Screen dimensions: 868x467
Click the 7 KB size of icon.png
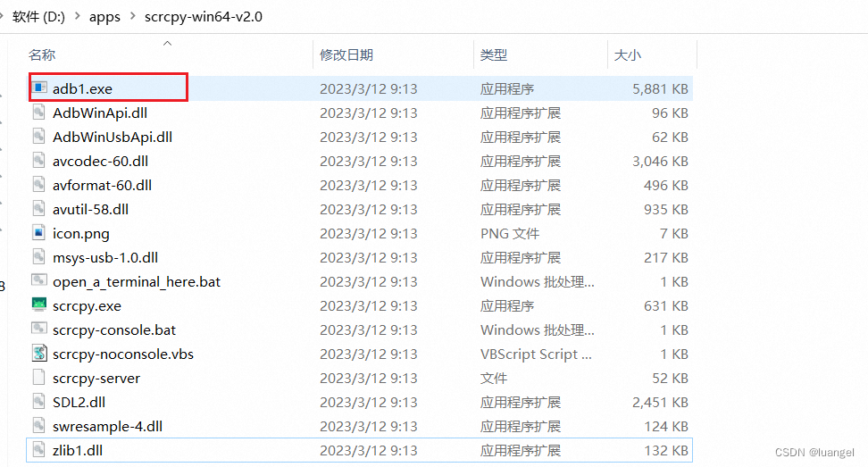point(673,234)
